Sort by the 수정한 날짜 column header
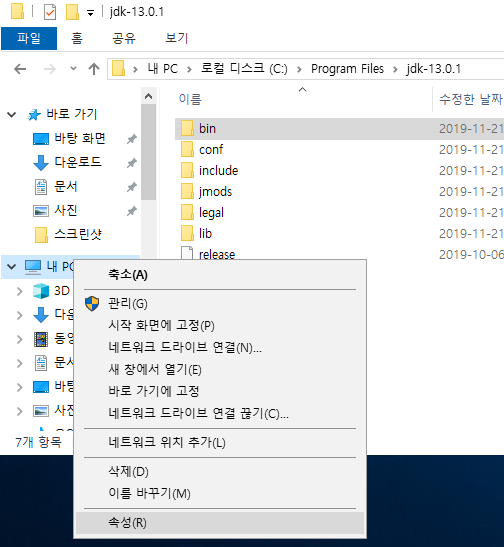Screen dimensions: 504x547 [x=471, y=99]
